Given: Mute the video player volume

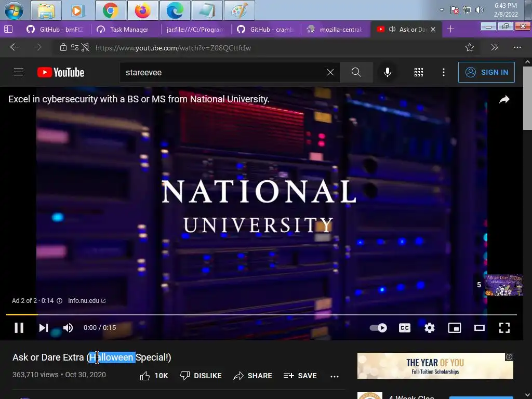Looking at the screenshot, I should 68,328.
